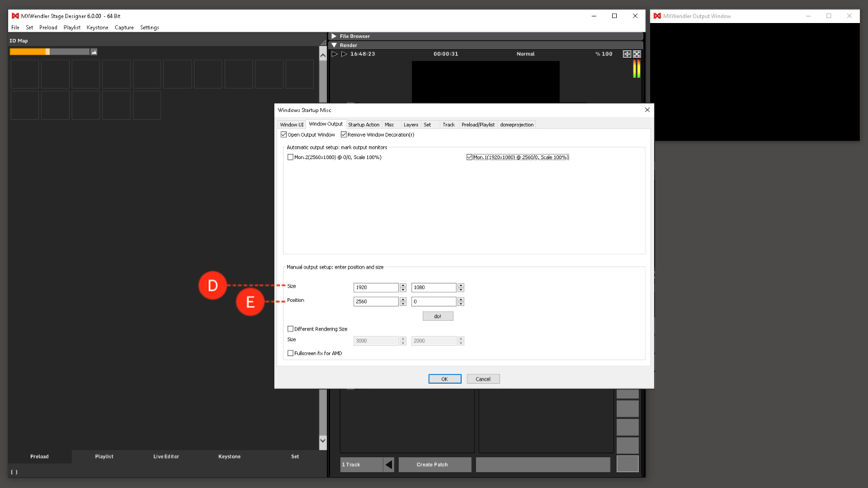Click the left arrow icon next to 1 Track
This screenshot has height=488, width=868.
(389, 464)
